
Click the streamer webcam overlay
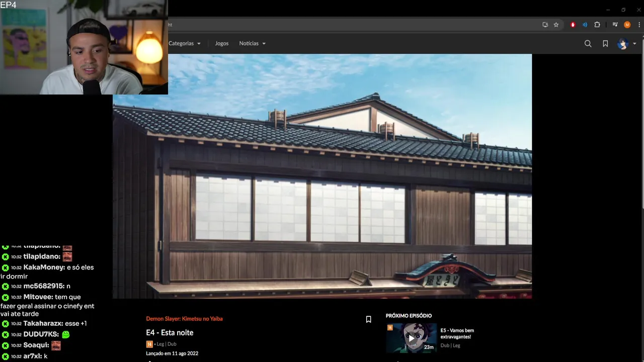click(84, 47)
